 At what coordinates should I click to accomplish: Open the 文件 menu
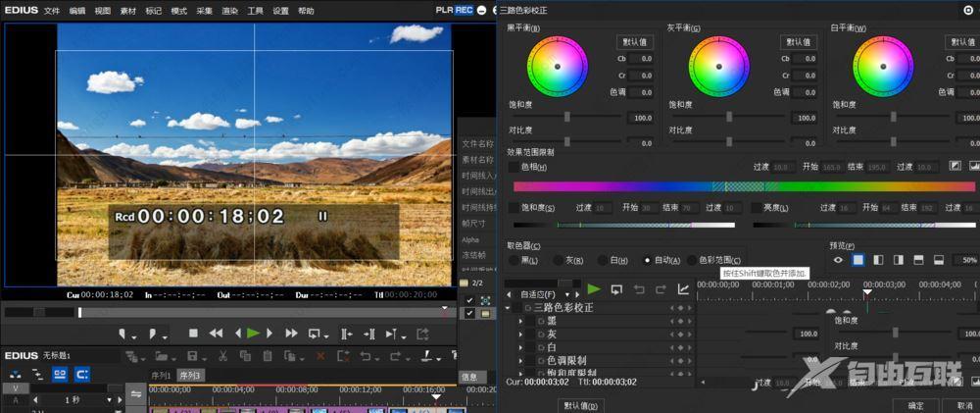tap(52, 11)
